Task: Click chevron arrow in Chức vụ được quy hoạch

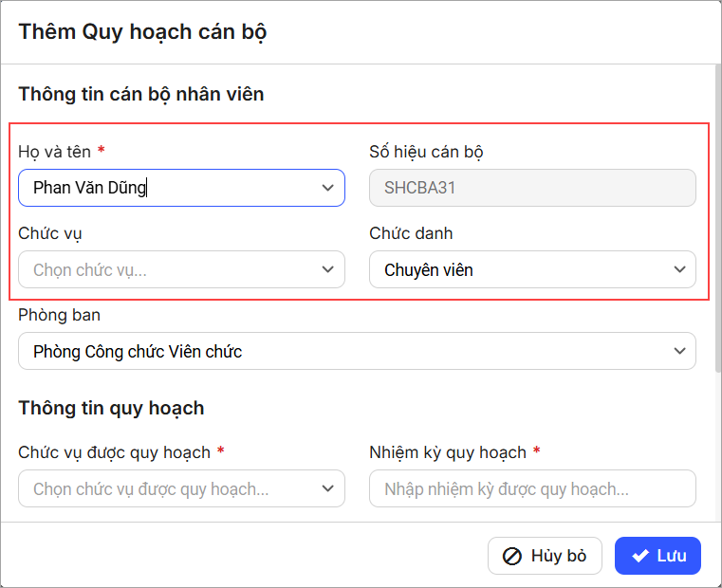Action: pos(327,488)
